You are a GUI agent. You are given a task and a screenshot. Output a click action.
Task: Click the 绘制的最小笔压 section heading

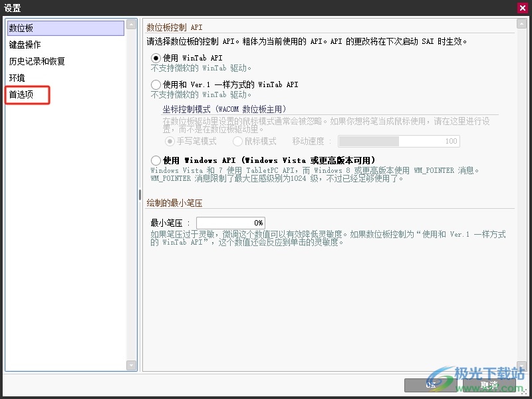174,203
